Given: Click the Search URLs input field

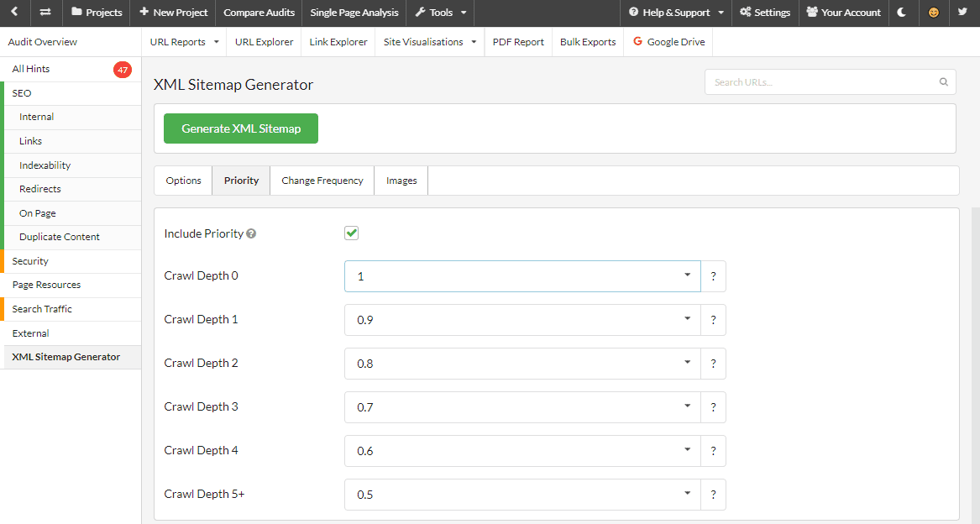Looking at the screenshot, I should click(830, 82).
